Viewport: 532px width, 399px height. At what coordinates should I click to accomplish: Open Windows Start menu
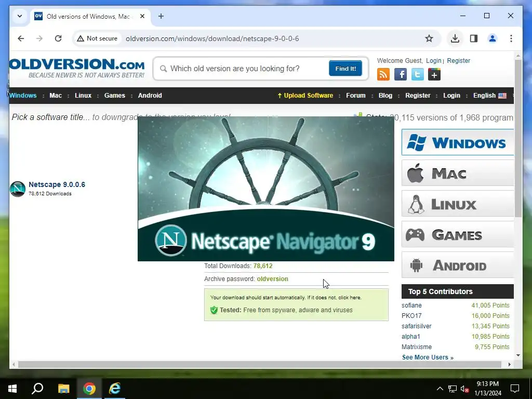pos(12,389)
